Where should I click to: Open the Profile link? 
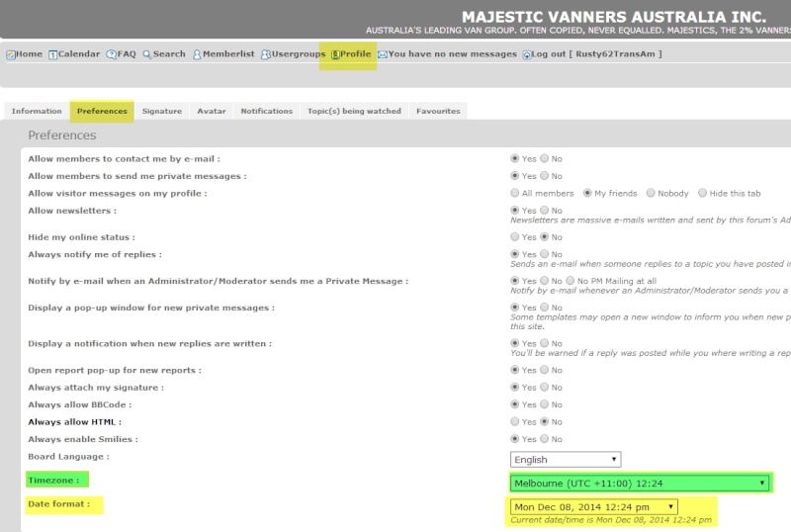tap(356, 54)
